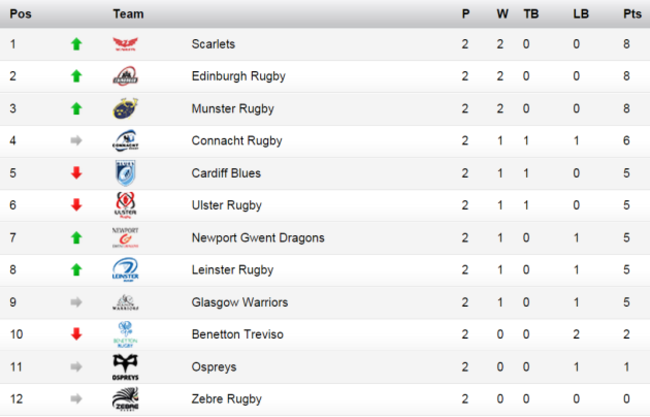
Task: Click green up arrow beside Scarlets
Action: (x=76, y=44)
